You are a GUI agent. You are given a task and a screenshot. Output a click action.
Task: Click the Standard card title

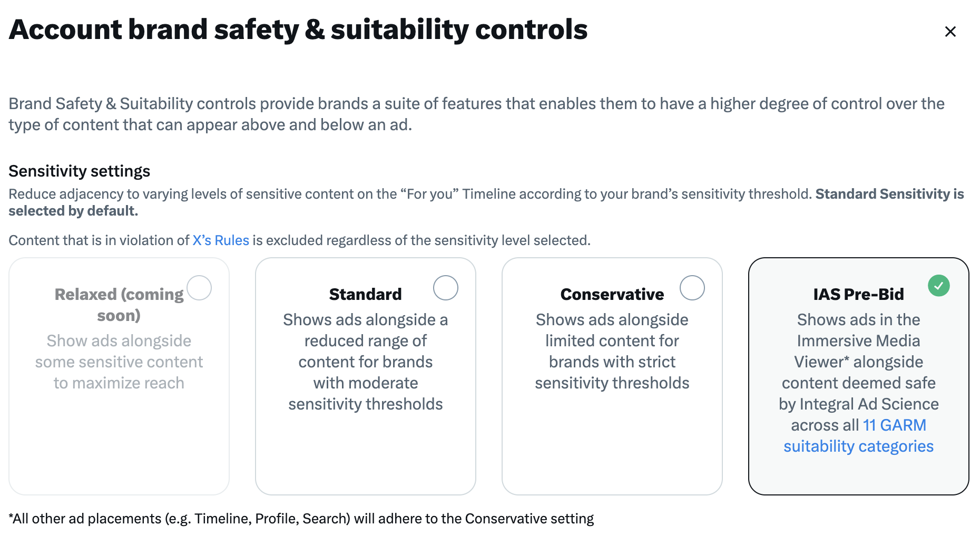[x=365, y=294]
